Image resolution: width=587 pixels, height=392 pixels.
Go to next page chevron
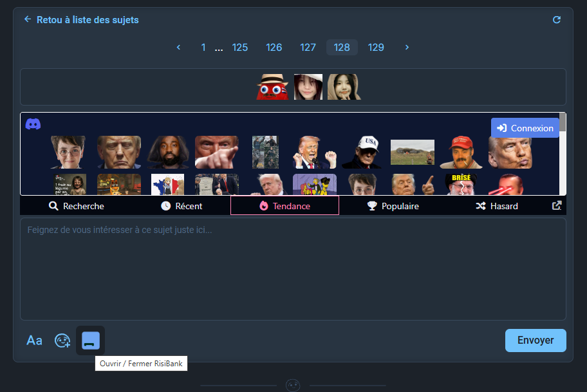tap(407, 47)
